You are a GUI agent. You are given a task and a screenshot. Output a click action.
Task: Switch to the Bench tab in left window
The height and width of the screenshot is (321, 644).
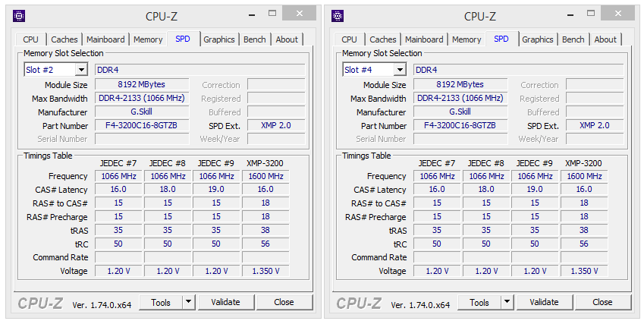(x=255, y=39)
